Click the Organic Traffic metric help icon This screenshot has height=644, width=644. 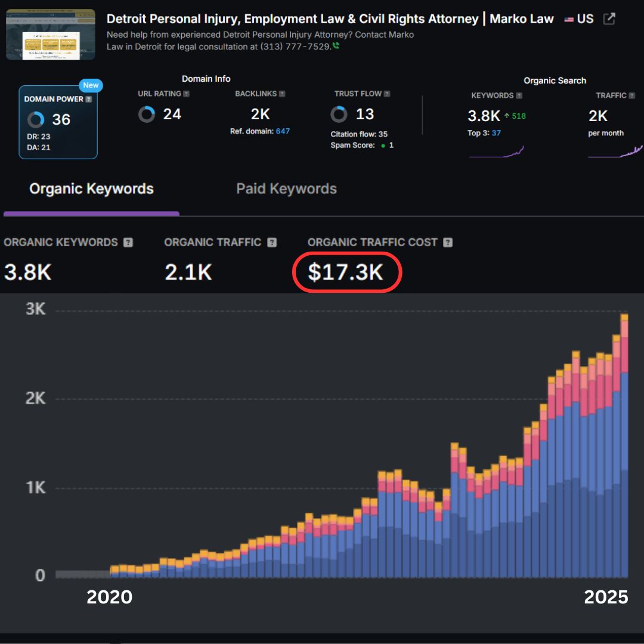coord(272,242)
